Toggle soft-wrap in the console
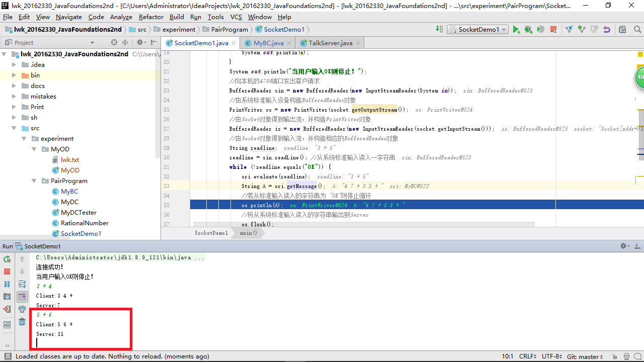 (x=22, y=284)
